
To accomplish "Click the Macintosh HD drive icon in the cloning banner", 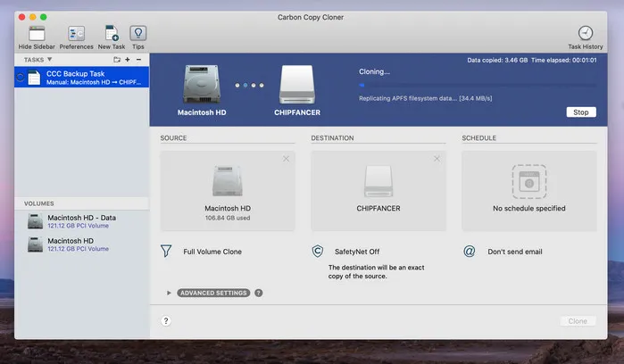I will click(202, 85).
